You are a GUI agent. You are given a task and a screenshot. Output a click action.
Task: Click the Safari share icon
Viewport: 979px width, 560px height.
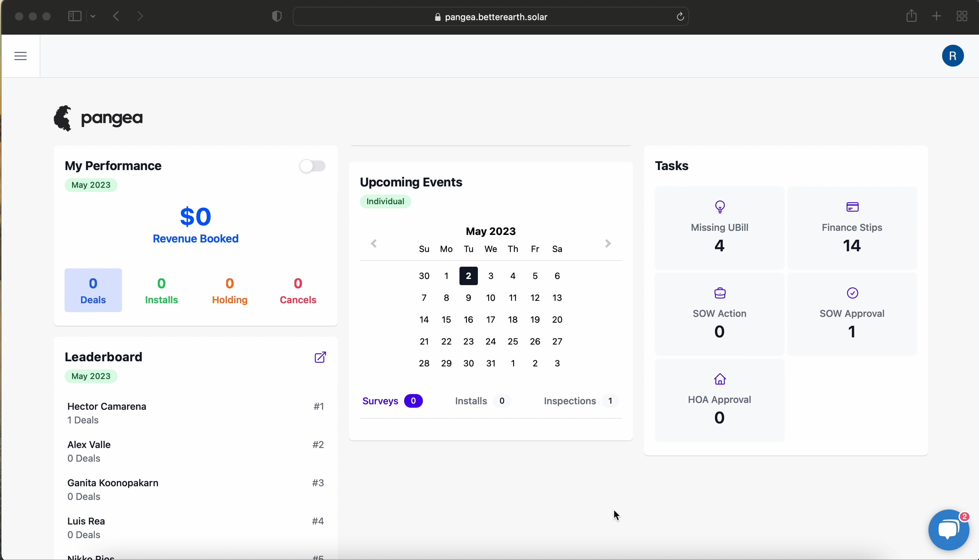coord(911,16)
